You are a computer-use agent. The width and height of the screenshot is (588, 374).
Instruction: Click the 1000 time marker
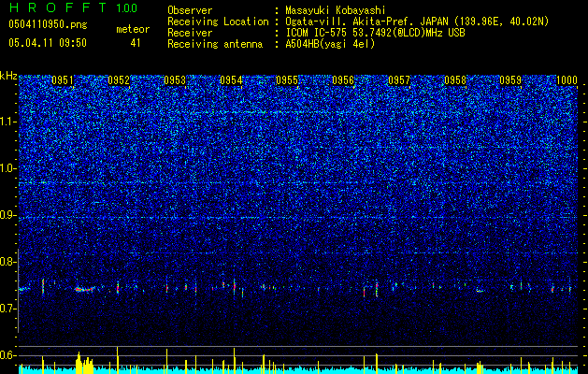pos(566,80)
